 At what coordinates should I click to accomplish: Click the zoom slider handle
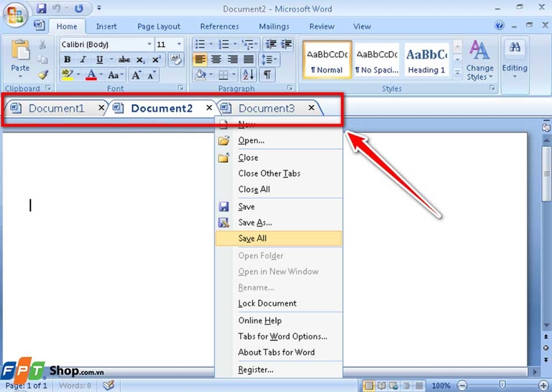(502, 385)
